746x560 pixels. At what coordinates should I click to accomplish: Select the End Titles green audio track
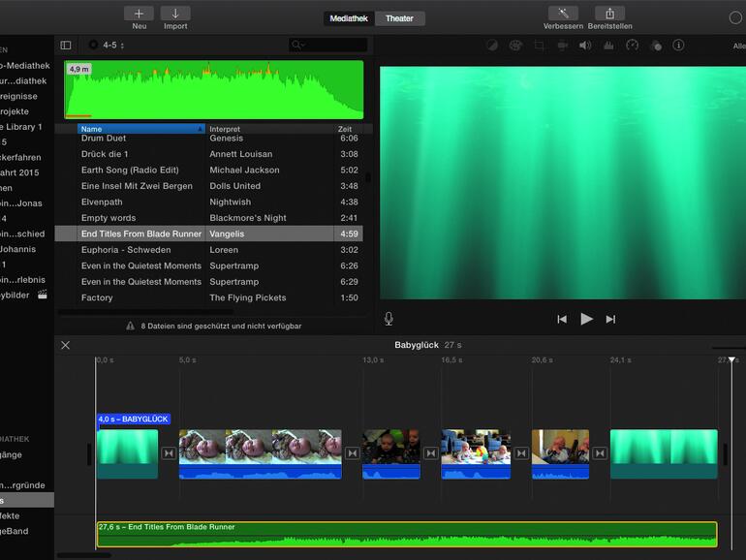tap(407, 535)
